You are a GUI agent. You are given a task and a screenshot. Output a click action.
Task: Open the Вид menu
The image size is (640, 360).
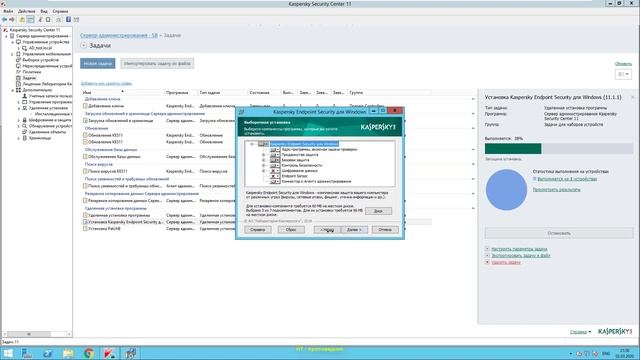point(44,11)
